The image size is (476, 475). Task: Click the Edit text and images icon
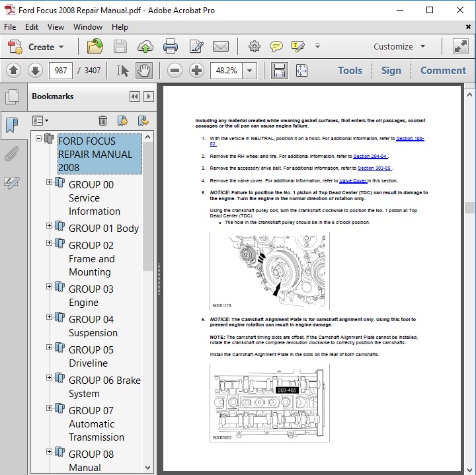196,46
